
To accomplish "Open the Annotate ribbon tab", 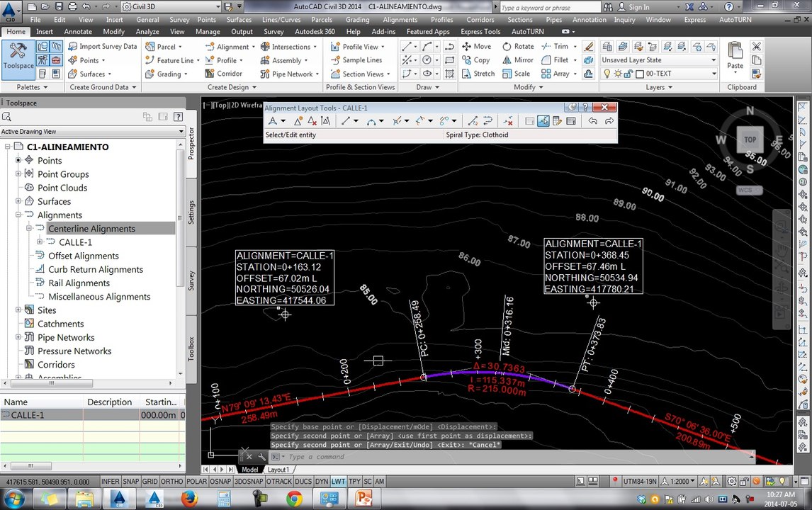I will [78, 32].
